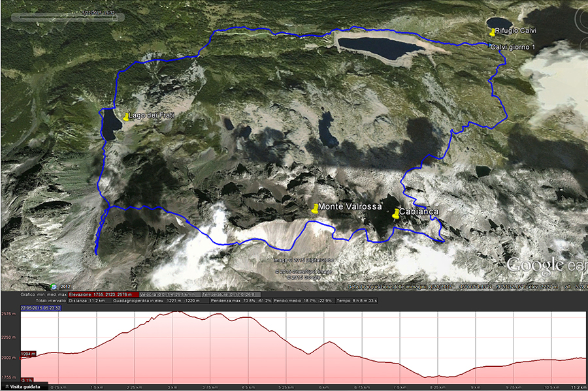Expand the Visita guidata chevron
588x391 pixels.
click(x=7, y=387)
